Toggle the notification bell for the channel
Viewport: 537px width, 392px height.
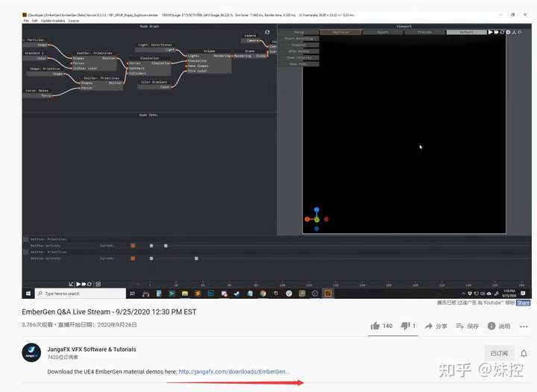pos(524,353)
